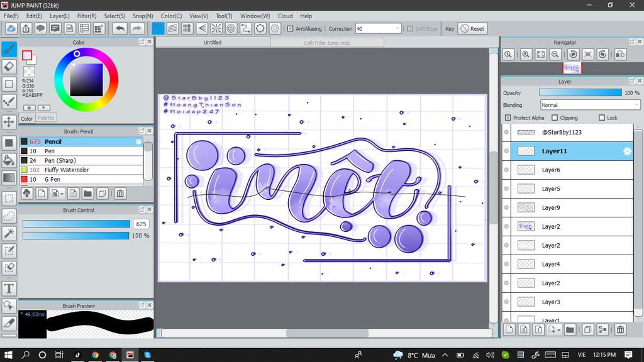This screenshot has width=644, height=362.
Task: Enable the curve snap icon
Action: click(246, 28)
